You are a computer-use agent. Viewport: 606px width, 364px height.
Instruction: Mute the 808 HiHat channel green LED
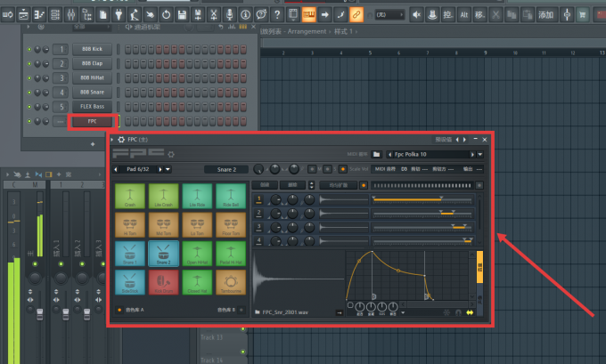coord(29,78)
